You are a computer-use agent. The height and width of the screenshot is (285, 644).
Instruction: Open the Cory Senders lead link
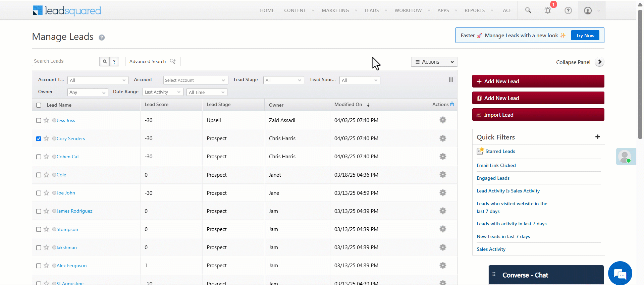coord(71,138)
